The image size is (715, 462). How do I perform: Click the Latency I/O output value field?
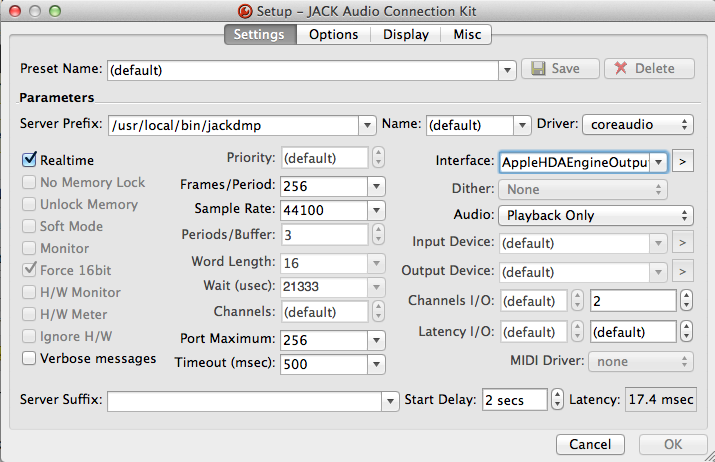pyautogui.click(x=633, y=332)
